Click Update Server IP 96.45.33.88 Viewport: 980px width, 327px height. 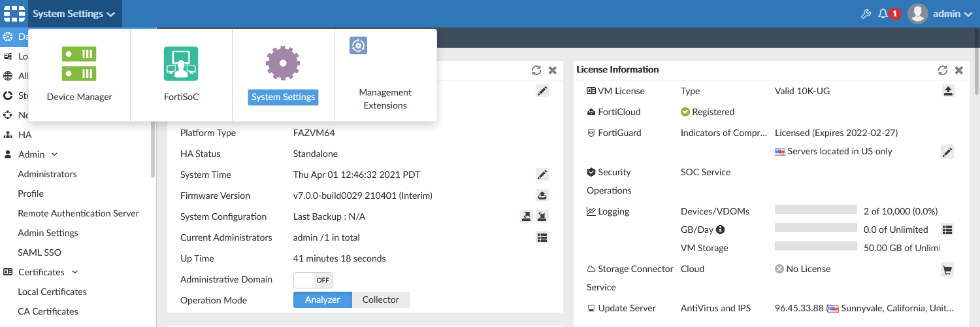pos(799,308)
